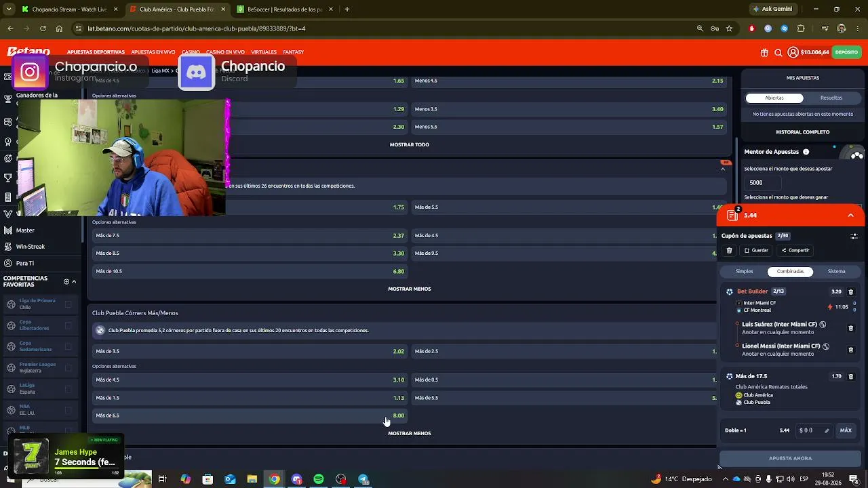Open Chrome icon in the Windows taskbar
The height and width of the screenshot is (488, 868).
tap(274, 479)
